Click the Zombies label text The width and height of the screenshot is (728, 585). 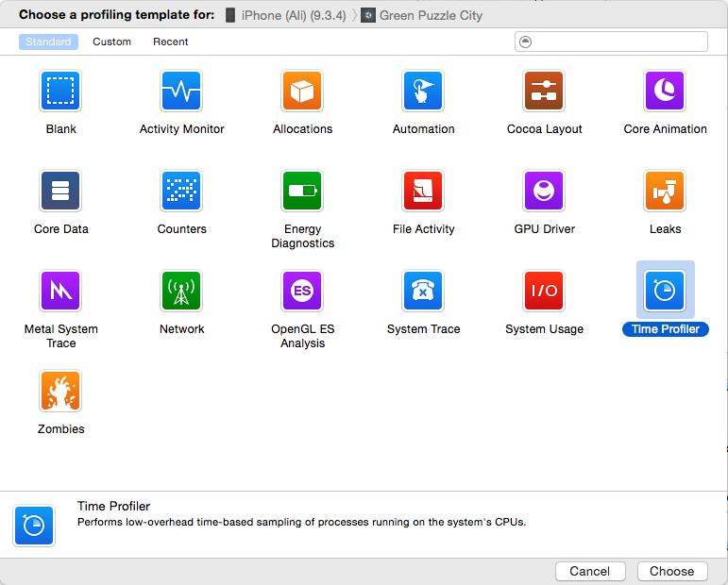[60, 429]
